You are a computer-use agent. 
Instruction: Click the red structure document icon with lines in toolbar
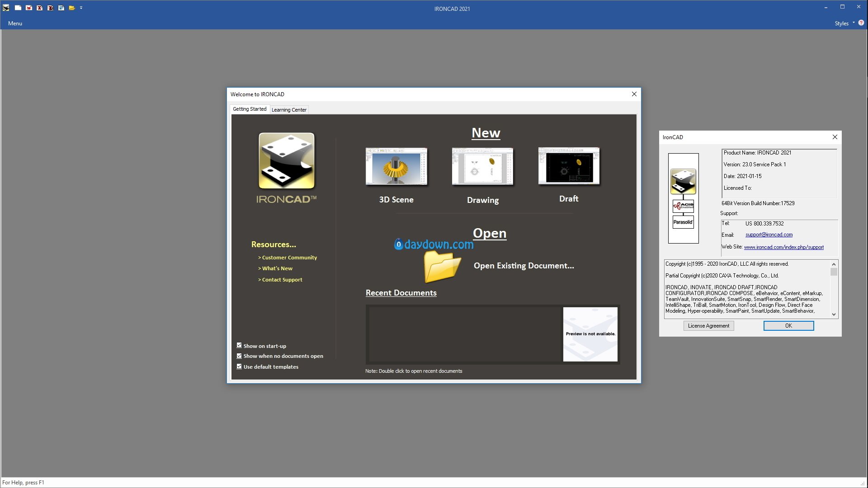[x=51, y=8]
